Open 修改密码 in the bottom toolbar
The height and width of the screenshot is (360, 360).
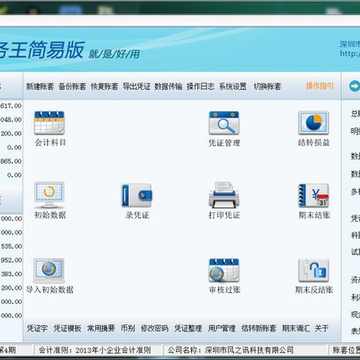154,328
